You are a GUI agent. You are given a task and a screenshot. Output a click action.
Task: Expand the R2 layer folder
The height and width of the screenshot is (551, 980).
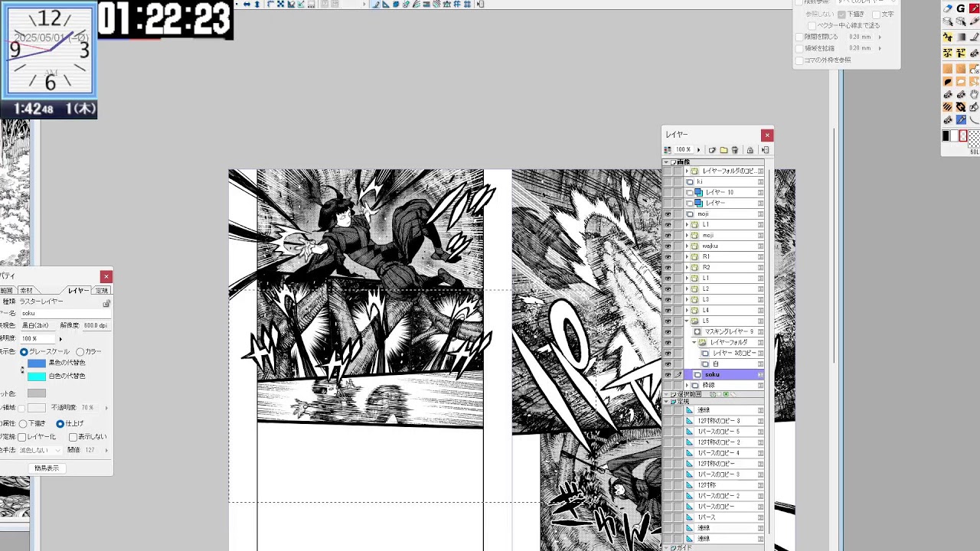pyautogui.click(x=687, y=268)
